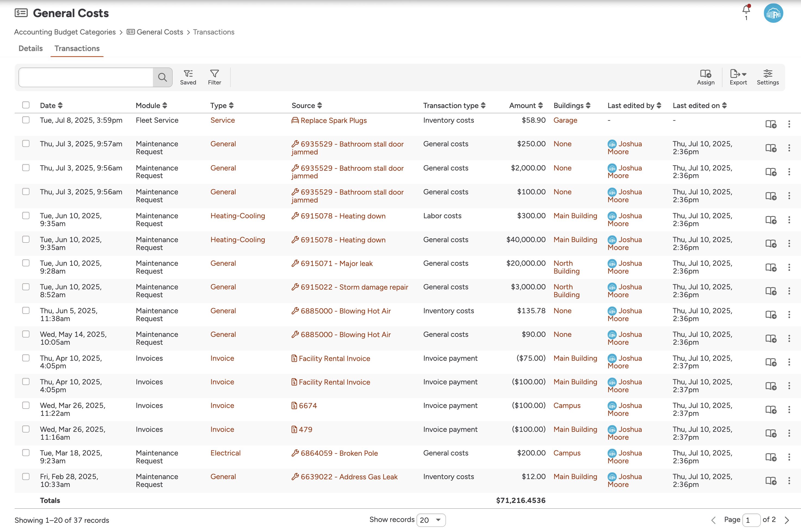Go to Accounting Budget Categories breadcrumb
Image resolution: width=801 pixels, height=532 pixels.
(65, 32)
